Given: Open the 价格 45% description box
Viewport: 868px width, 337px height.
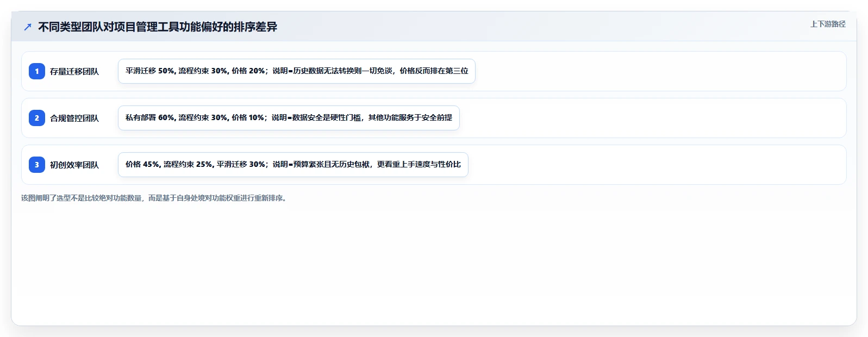Looking at the screenshot, I should coord(293,165).
